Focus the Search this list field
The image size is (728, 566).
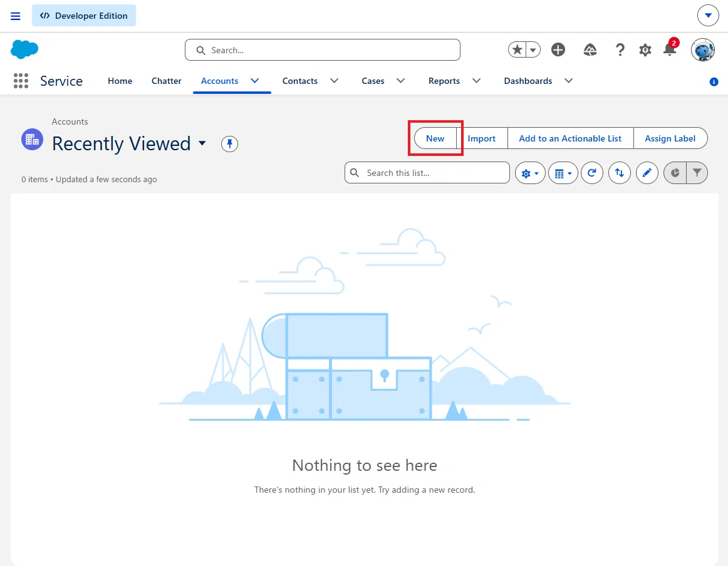click(427, 173)
